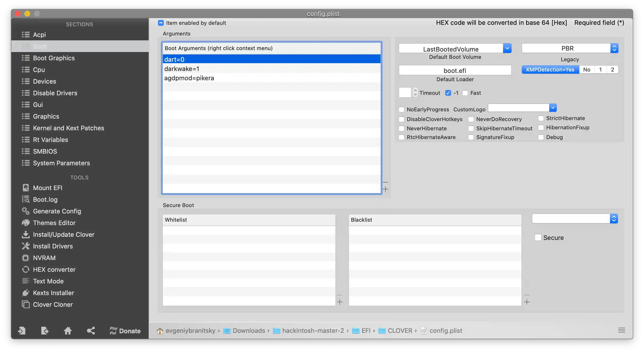This screenshot has width=644, height=352.
Task: Select the XMPDetection No segment
Action: [x=586, y=70]
